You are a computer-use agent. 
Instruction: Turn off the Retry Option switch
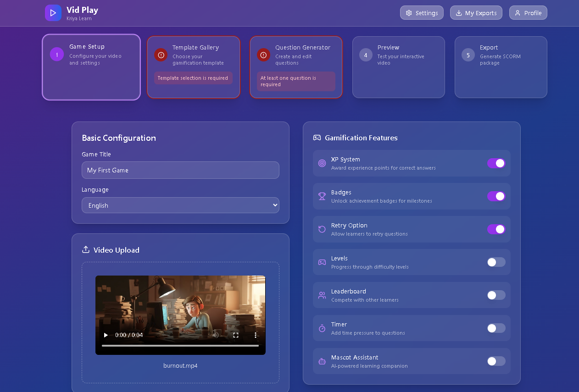click(x=496, y=229)
